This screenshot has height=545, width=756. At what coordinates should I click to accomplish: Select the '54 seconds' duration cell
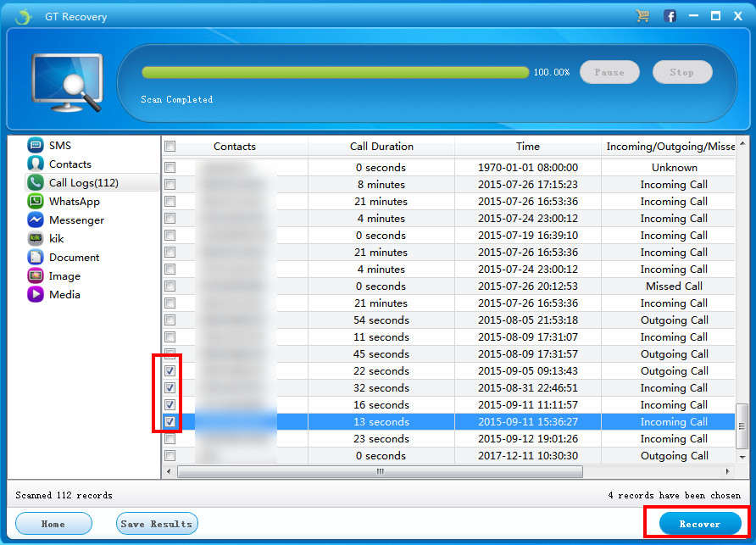(x=381, y=320)
